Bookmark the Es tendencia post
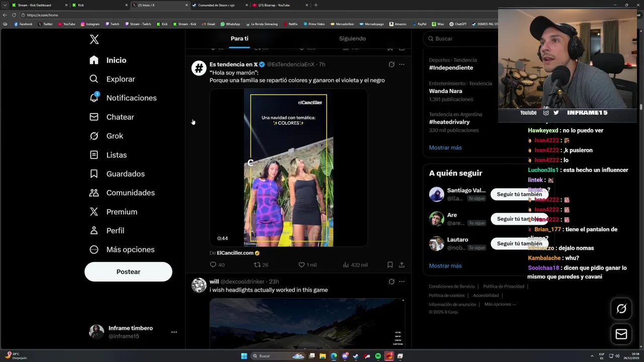The width and height of the screenshot is (644, 362). click(390, 264)
